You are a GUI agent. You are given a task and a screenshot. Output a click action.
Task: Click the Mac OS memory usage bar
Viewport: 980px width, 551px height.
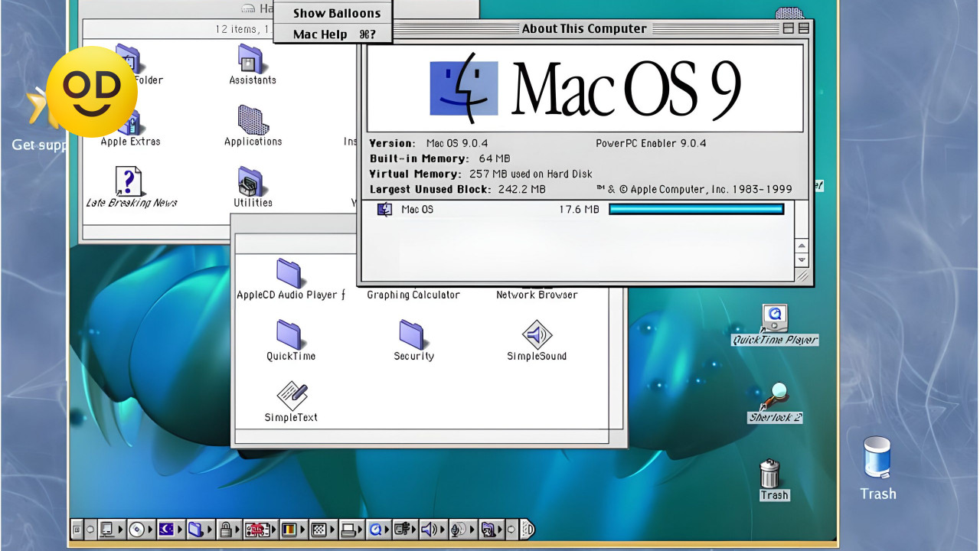pyautogui.click(x=697, y=209)
